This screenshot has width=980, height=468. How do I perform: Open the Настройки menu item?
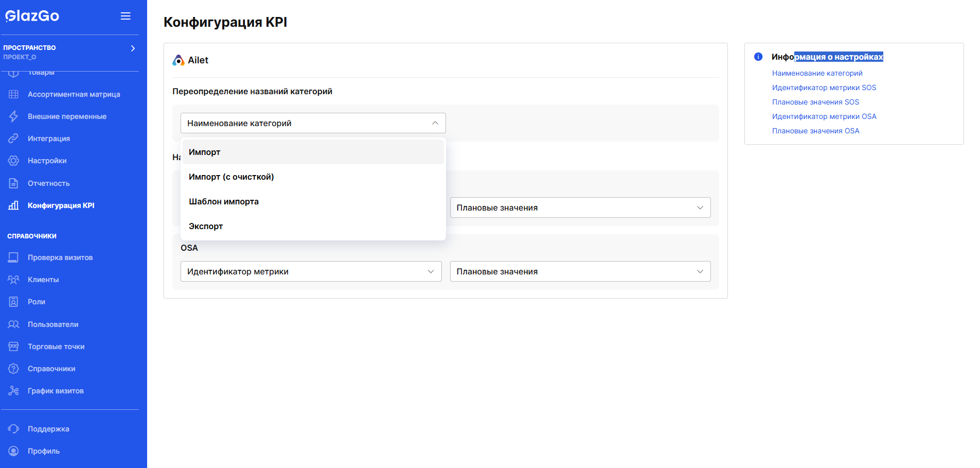47,161
